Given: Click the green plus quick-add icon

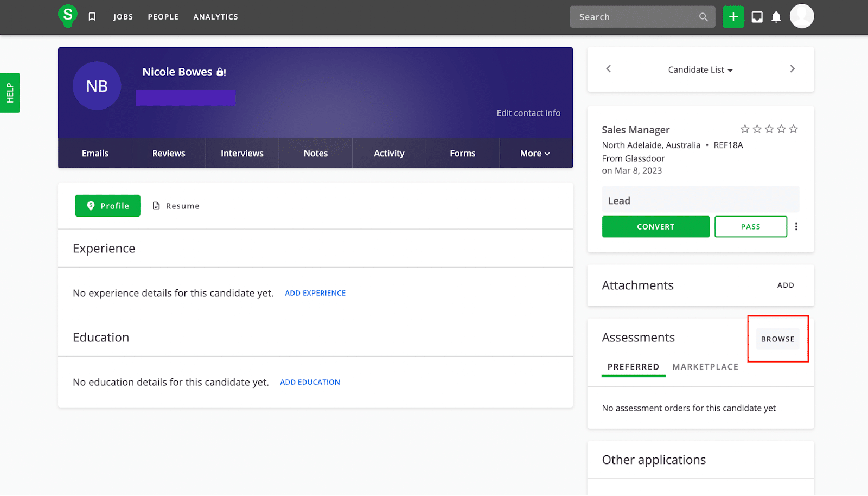Looking at the screenshot, I should 733,16.
